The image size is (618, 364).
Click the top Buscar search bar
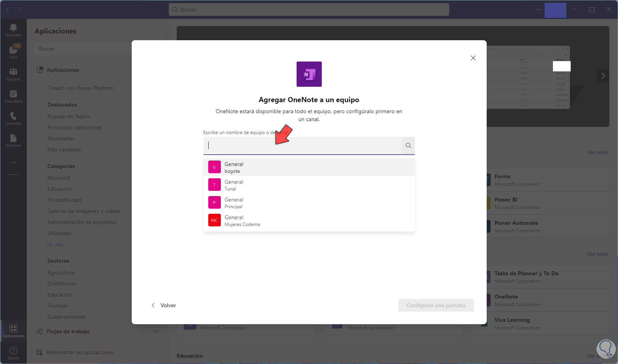(x=309, y=9)
